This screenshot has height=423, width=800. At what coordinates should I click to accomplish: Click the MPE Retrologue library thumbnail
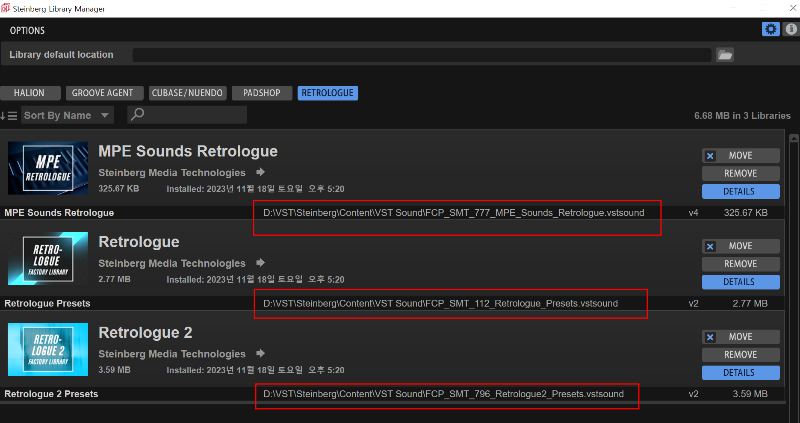pyautogui.click(x=48, y=168)
